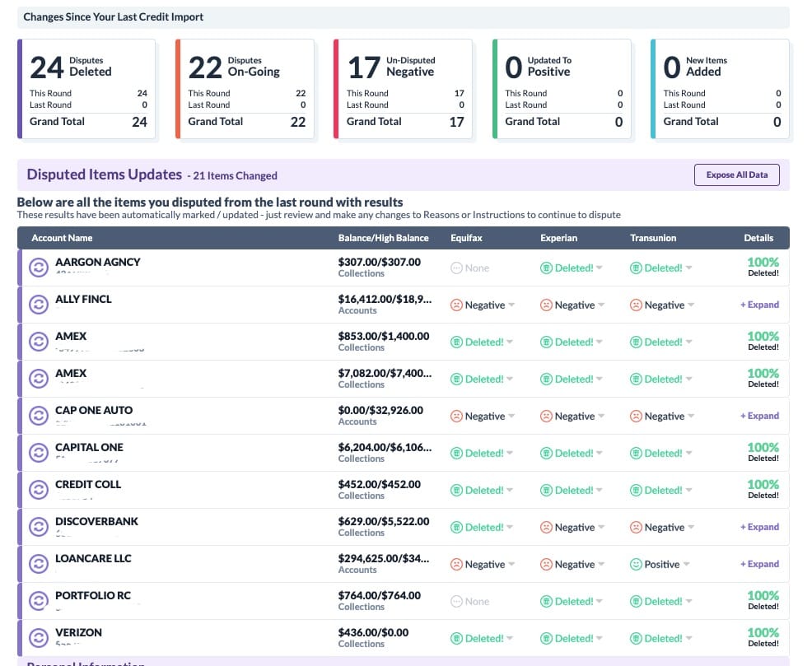Expand details for LOANCARE LLC
The height and width of the screenshot is (666, 812).
pyautogui.click(x=759, y=564)
